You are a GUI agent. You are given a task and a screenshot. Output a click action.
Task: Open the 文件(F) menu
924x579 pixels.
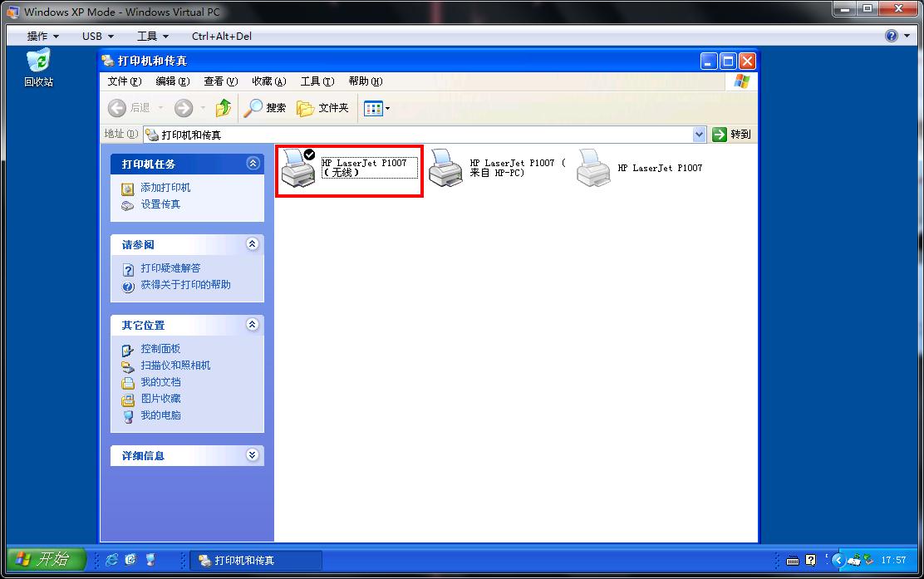[x=125, y=81]
